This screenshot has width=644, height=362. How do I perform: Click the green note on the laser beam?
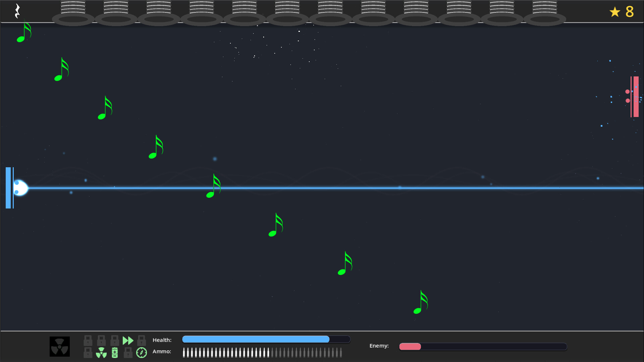point(214,186)
